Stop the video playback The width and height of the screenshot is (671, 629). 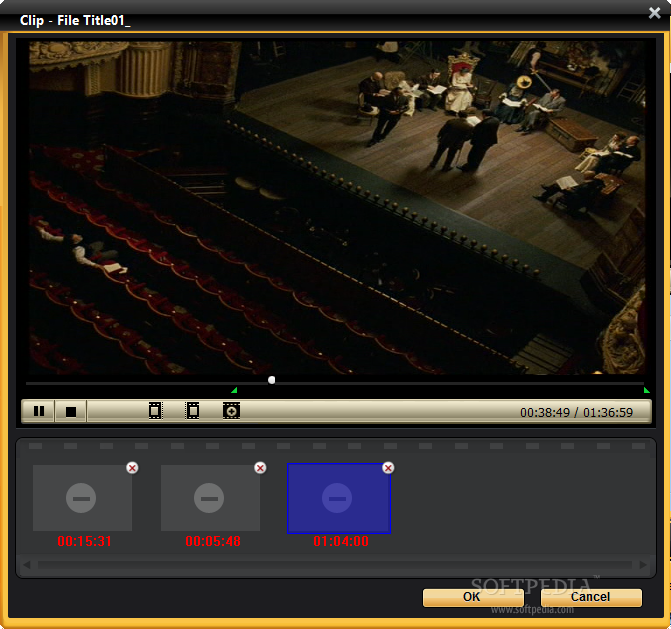pos(71,411)
